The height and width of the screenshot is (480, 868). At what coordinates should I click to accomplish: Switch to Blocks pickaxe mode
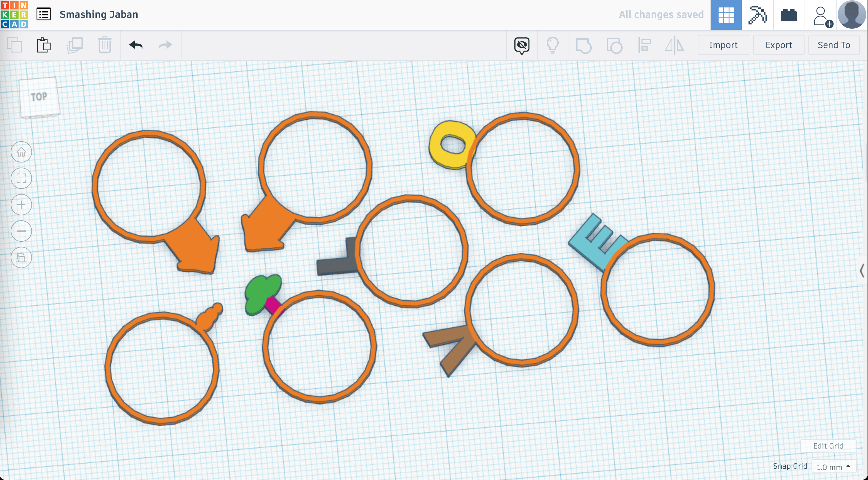757,15
